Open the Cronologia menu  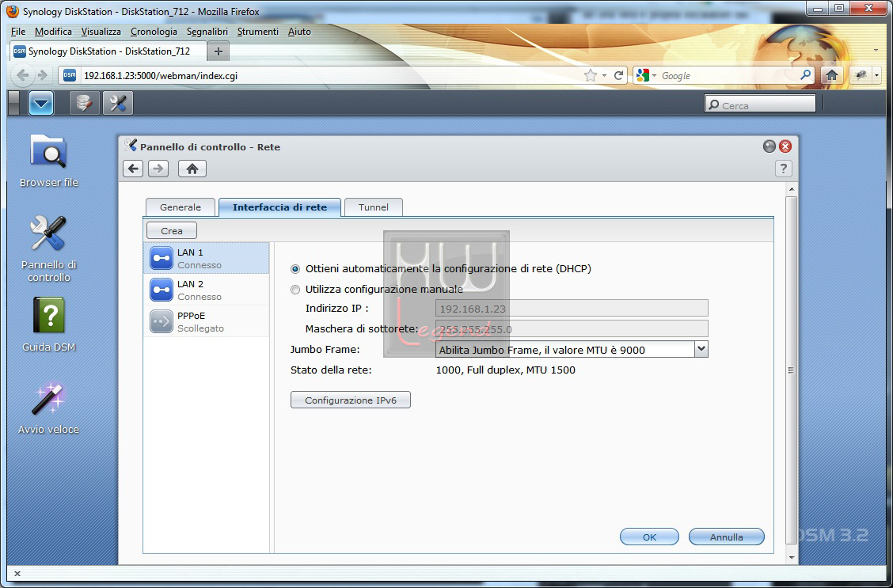(x=154, y=32)
